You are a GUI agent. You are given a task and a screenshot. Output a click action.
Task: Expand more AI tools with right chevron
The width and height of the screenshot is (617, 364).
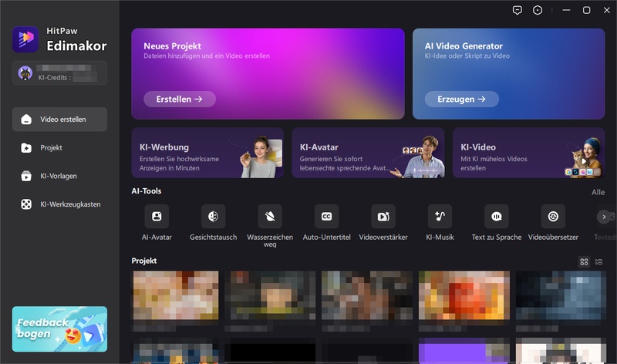point(604,217)
